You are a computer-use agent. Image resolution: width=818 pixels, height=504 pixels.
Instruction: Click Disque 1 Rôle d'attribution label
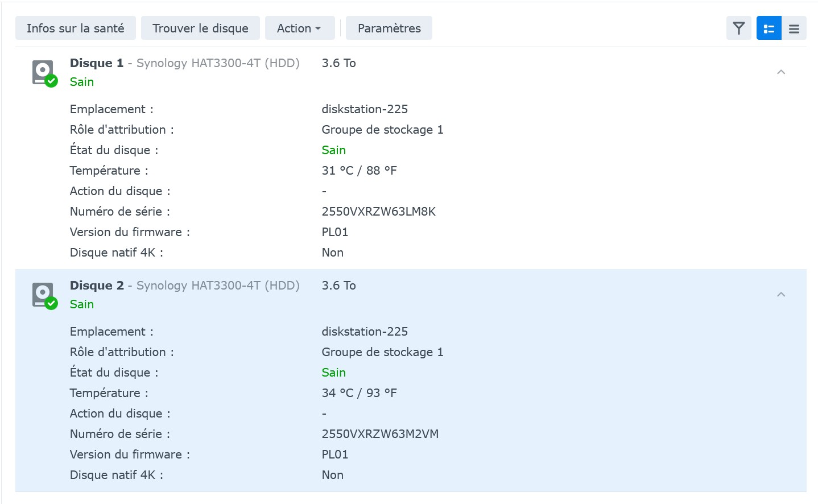pyautogui.click(x=122, y=130)
